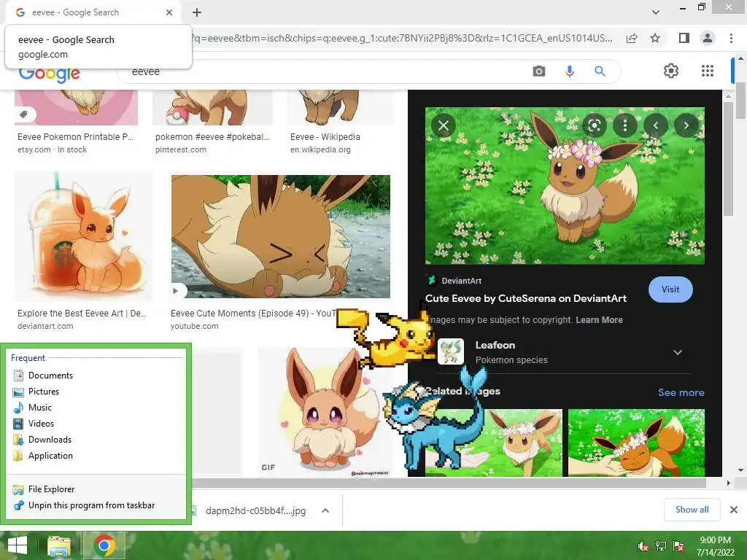Bookmark this tab with the star icon
747x560 pixels.
(655, 38)
